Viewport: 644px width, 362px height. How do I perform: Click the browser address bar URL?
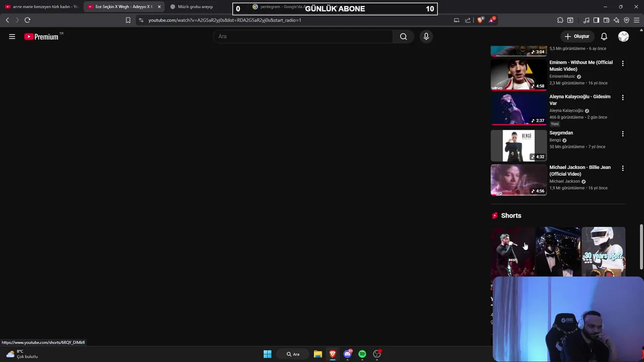224,20
